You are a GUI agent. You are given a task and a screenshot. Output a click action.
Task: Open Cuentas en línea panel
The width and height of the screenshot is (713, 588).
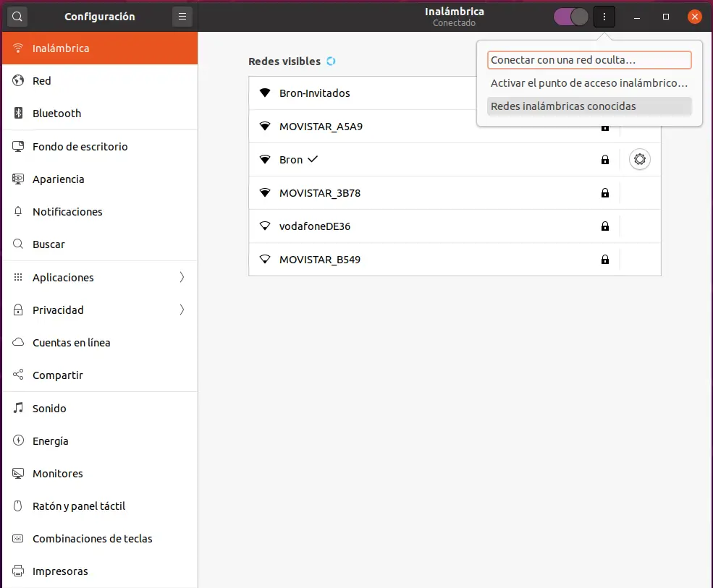click(100, 343)
